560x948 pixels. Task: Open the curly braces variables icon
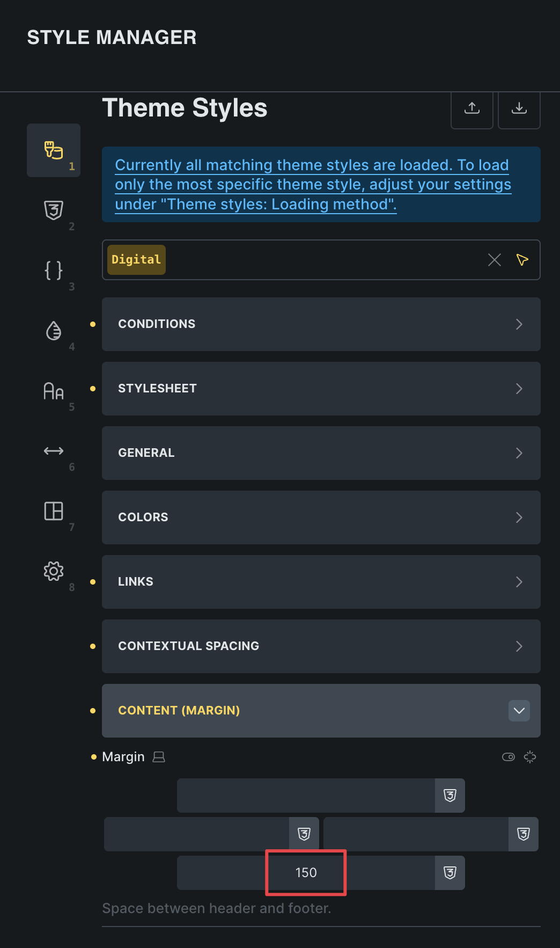coord(54,270)
